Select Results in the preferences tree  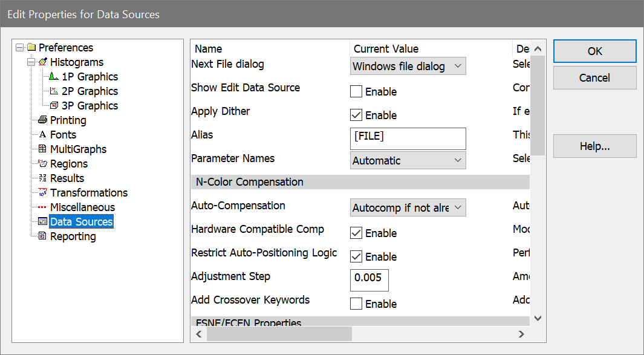click(67, 178)
